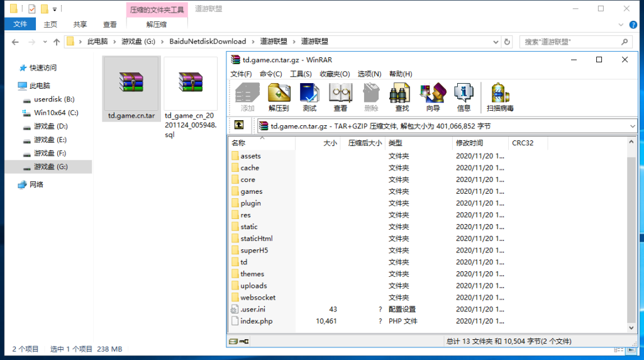
Task: Open WinRAR 选项(N) menu
Action: [369, 74]
